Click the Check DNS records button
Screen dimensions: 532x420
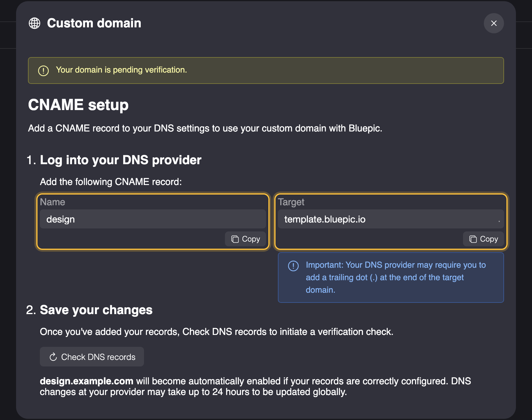[92, 357]
